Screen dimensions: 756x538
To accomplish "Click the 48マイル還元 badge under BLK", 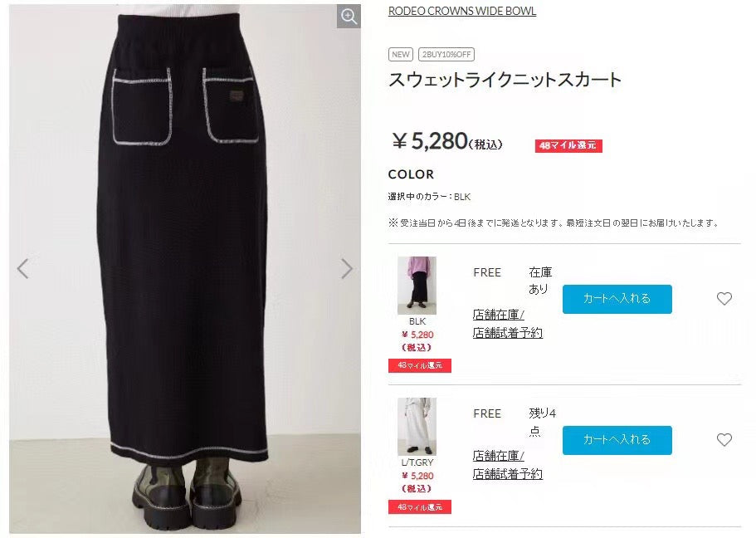I will point(419,366).
